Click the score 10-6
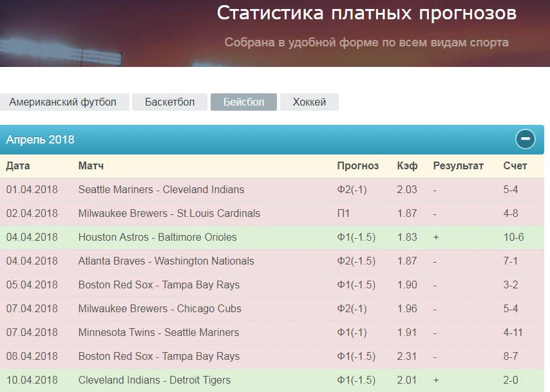This screenshot has width=550, height=392. [514, 237]
